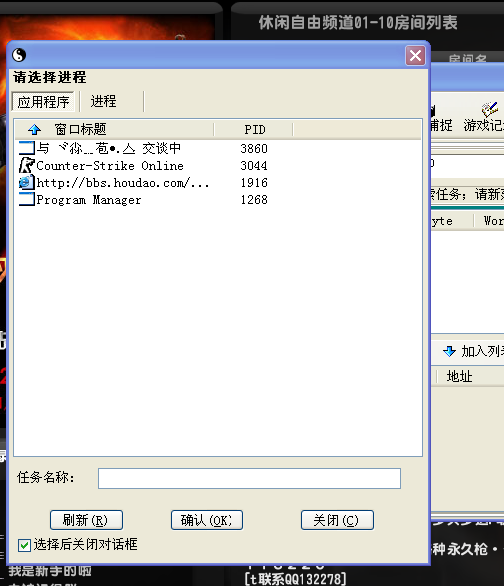Select the 交谈中 chat window entry
The width and height of the screenshot is (504, 586).
click(x=109, y=149)
